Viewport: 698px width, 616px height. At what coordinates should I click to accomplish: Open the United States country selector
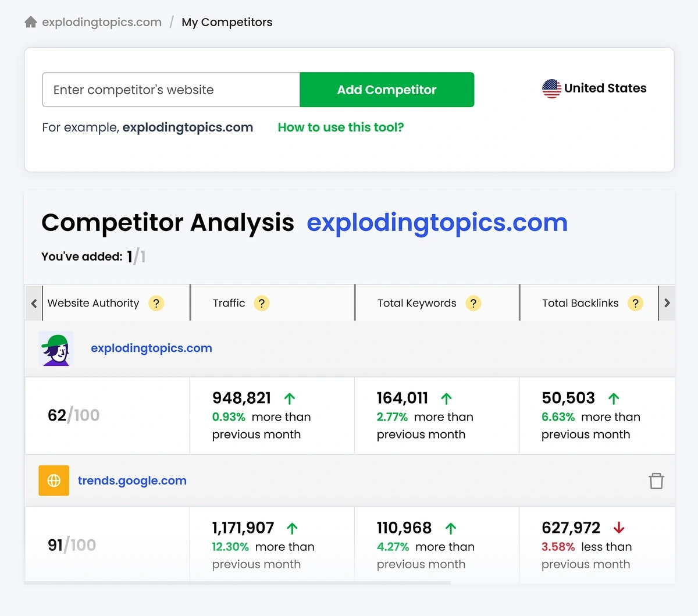pos(594,88)
